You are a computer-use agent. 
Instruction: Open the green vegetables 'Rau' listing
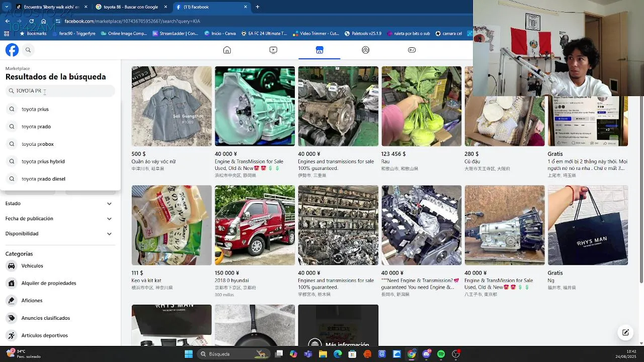421,106
